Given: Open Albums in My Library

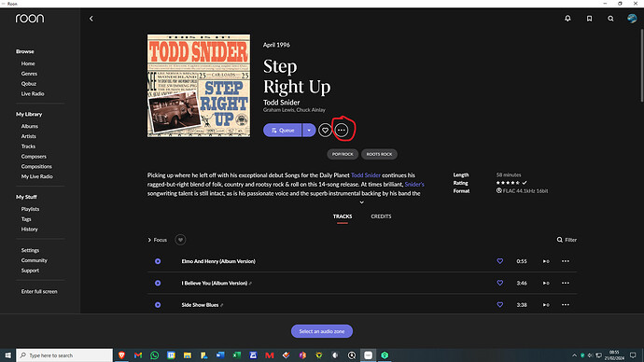Looking at the screenshot, I should [30, 126].
